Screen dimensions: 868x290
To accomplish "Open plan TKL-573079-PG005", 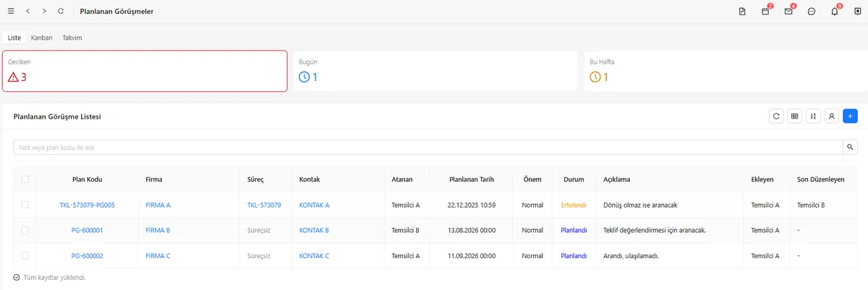I will tap(88, 205).
